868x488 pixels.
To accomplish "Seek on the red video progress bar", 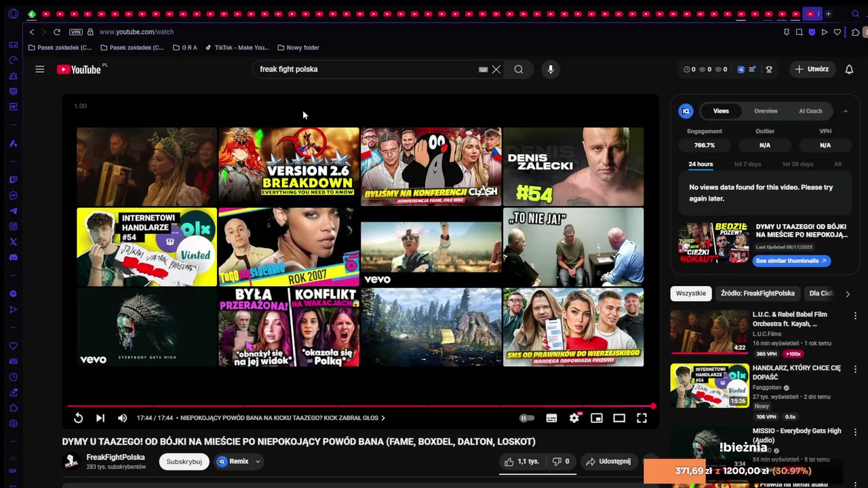I will (x=360, y=407).
